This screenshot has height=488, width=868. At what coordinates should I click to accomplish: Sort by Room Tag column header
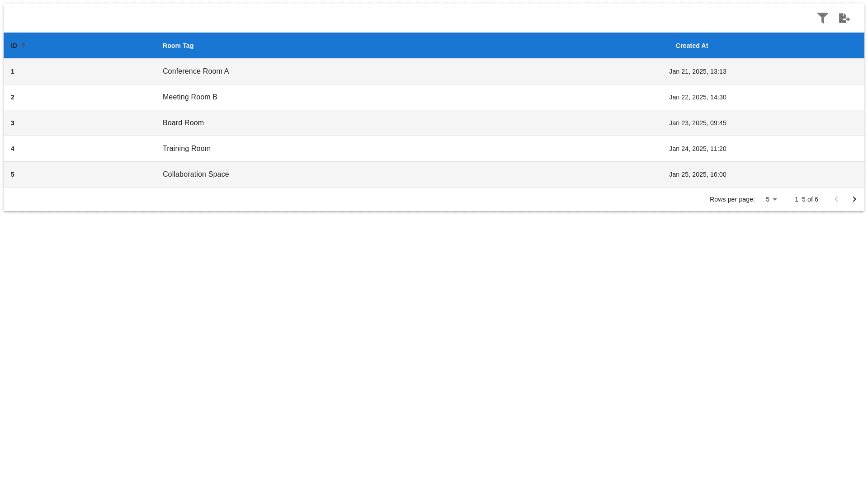tap(178, 46)
